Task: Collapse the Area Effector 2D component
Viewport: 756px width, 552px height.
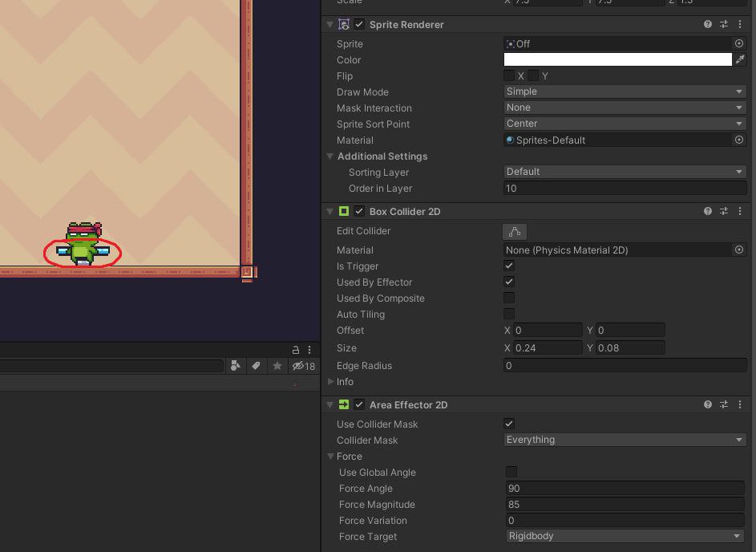Action: click(330, 405)
